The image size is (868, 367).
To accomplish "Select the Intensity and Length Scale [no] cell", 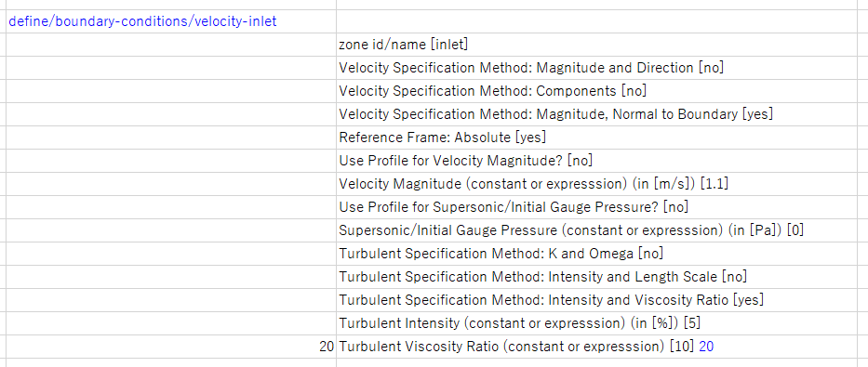I will (602, 277).
